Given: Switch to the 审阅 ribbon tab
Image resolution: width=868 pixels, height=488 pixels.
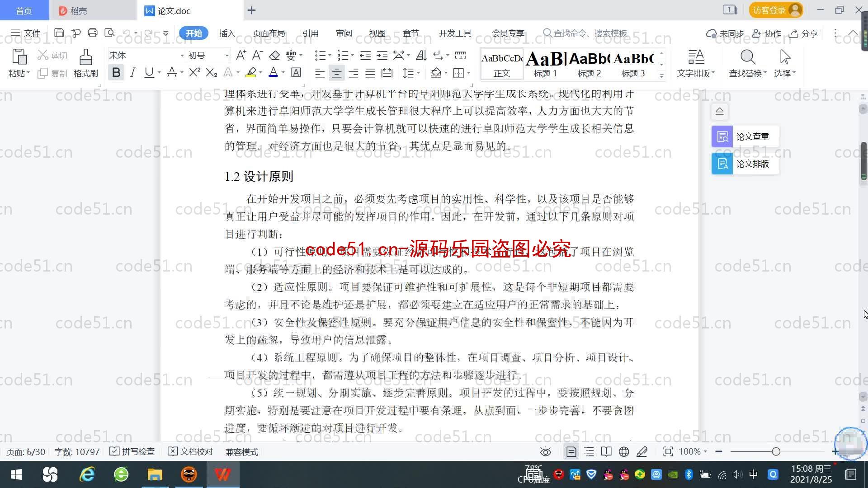Looking at the screenshot, I should (344, 33).
